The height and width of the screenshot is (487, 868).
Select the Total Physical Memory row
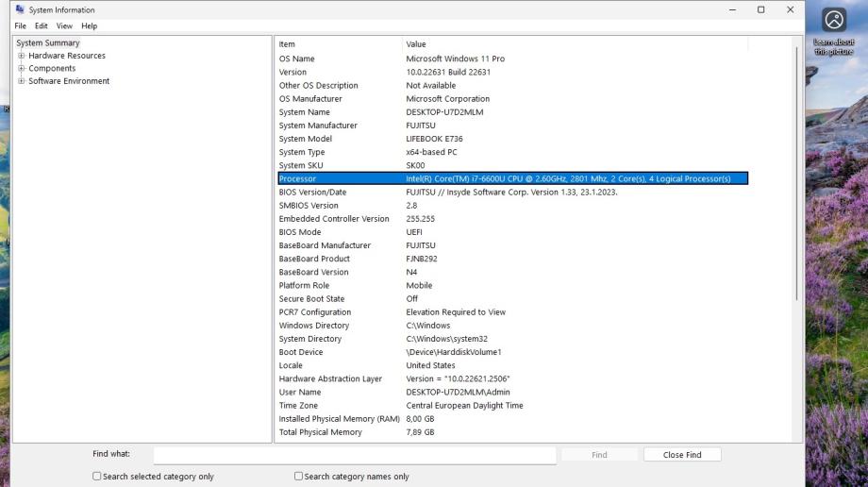[x=512, y=432]
